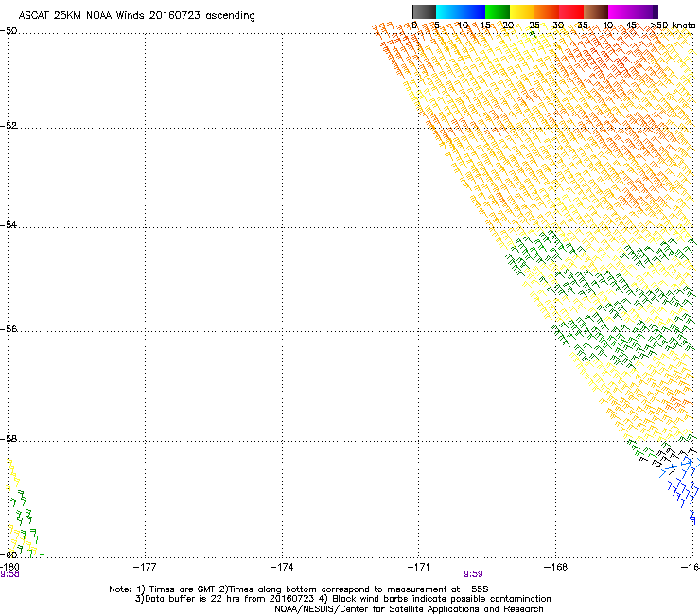Click the cyan-blue 5-15 knots legend segment

(461, 11)
